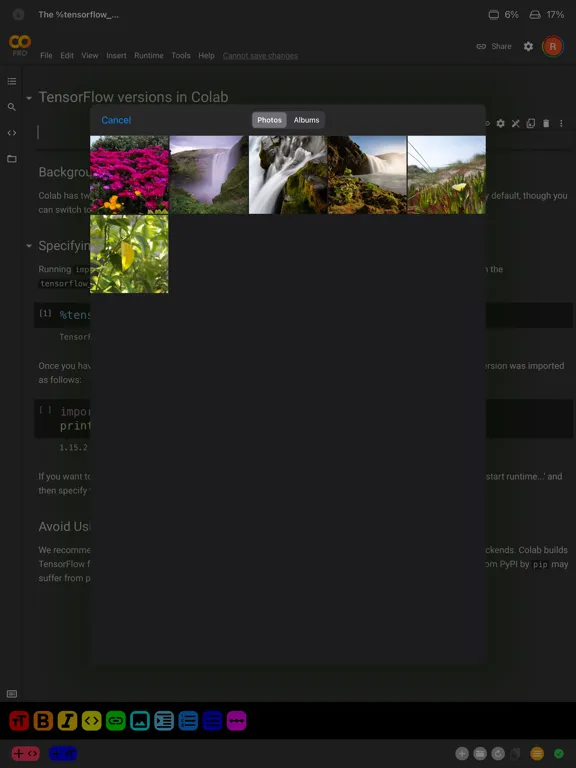Open more cell actions menu
The image size is (576, 768).
[561, 123]
